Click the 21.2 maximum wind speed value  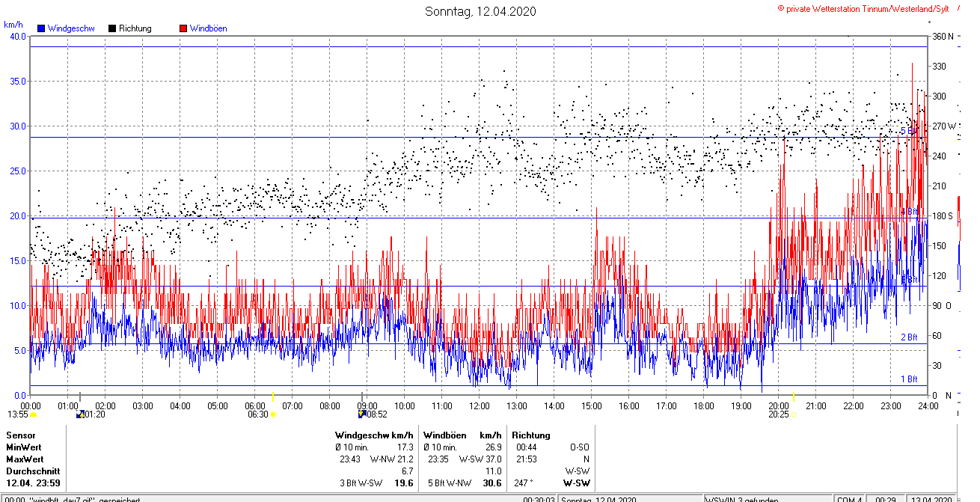[404, 459]
